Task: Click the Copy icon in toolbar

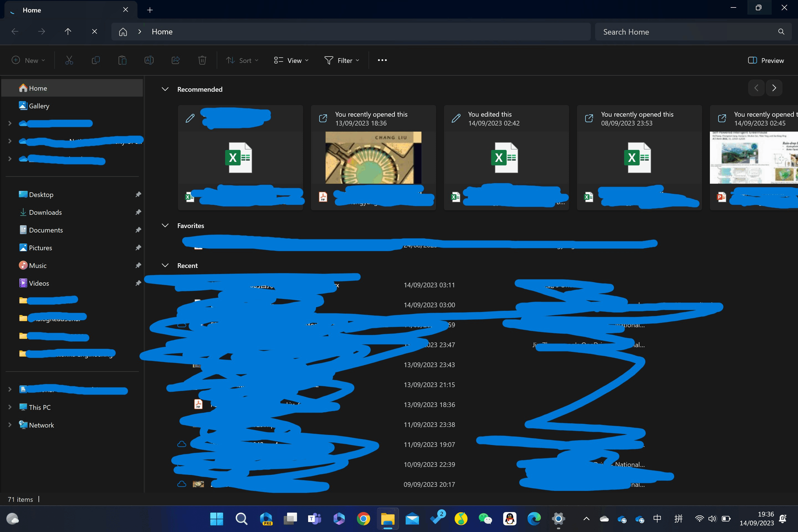Action: [x=96, y=60]
